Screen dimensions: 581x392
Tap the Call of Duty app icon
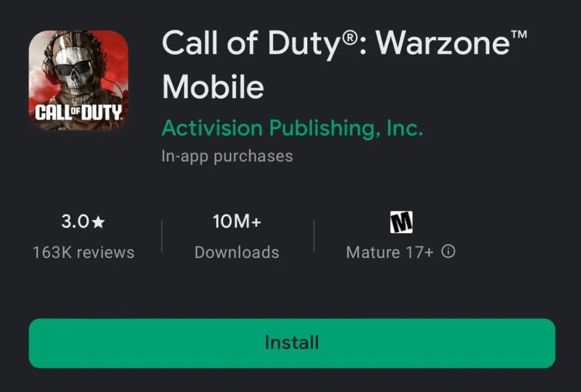[x=78, y=80]
